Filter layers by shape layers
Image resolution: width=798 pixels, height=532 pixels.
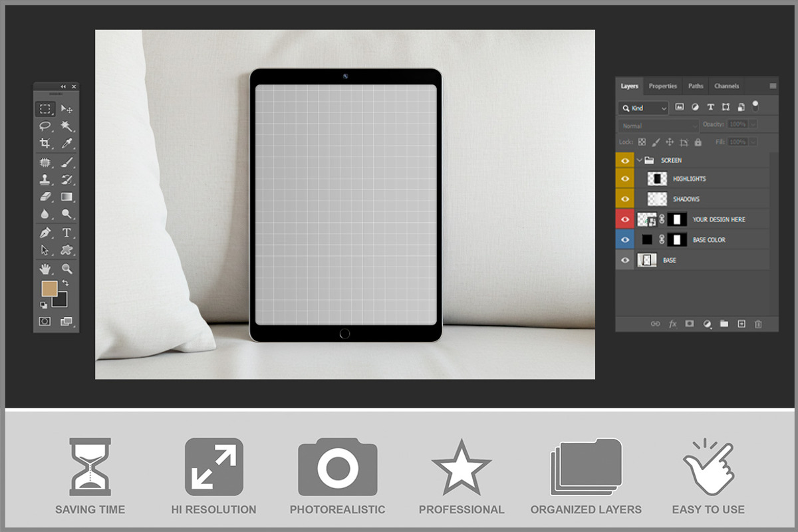[x=726, y=106]
